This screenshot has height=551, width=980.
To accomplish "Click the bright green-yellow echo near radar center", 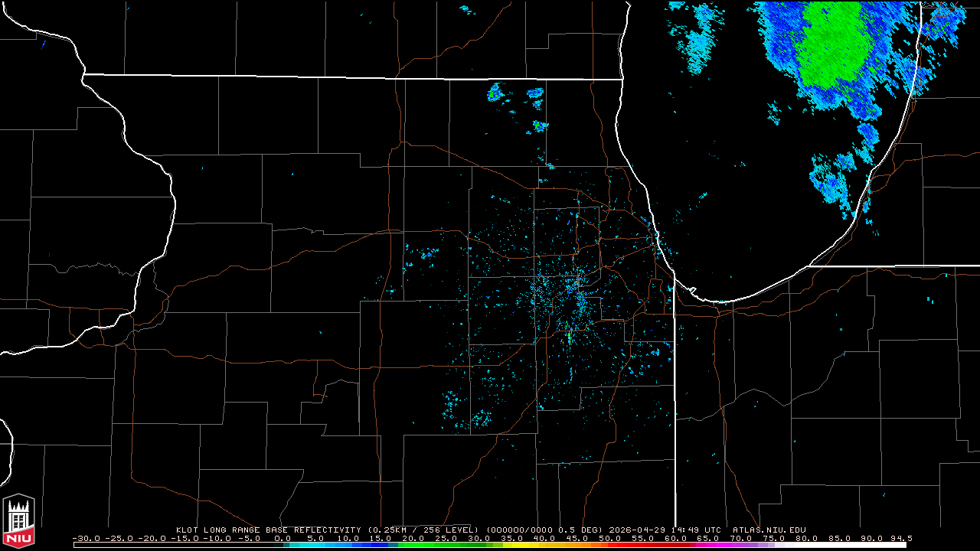I will point(570,337).
